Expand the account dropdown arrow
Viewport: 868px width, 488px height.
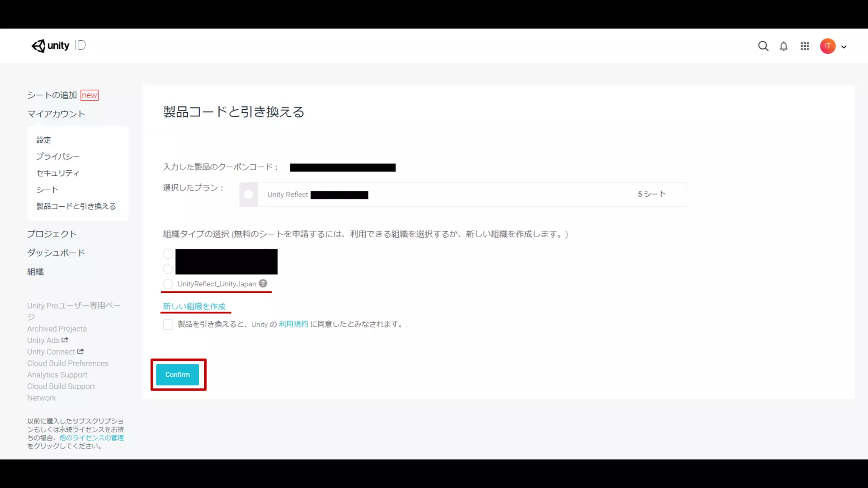844,47
